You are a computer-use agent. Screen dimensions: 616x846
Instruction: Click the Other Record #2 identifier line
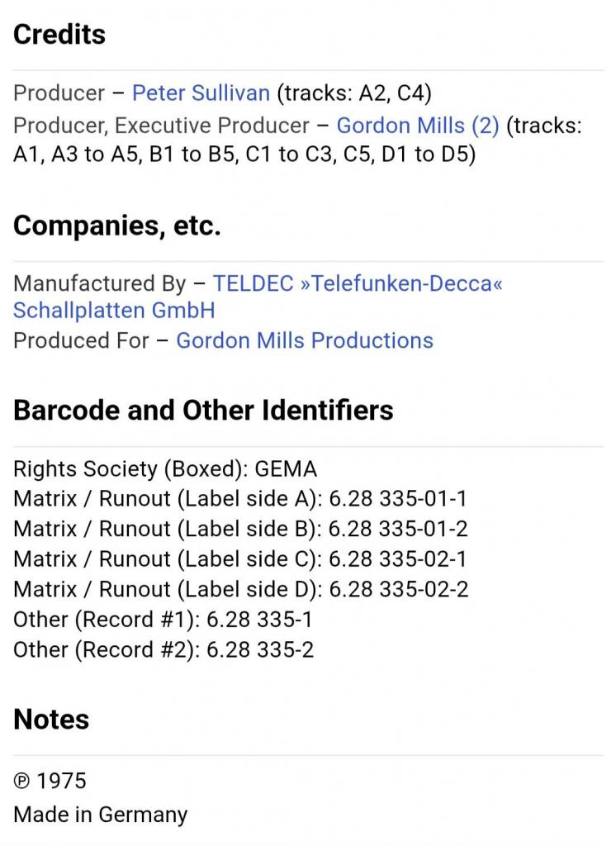[x=163, y=649]
